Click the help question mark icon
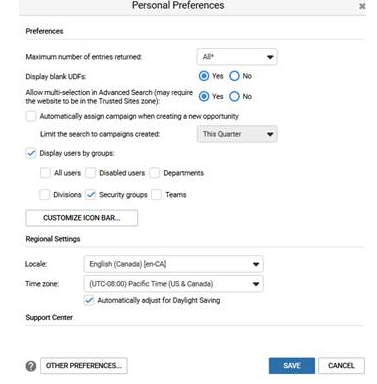 coord(31,366)
